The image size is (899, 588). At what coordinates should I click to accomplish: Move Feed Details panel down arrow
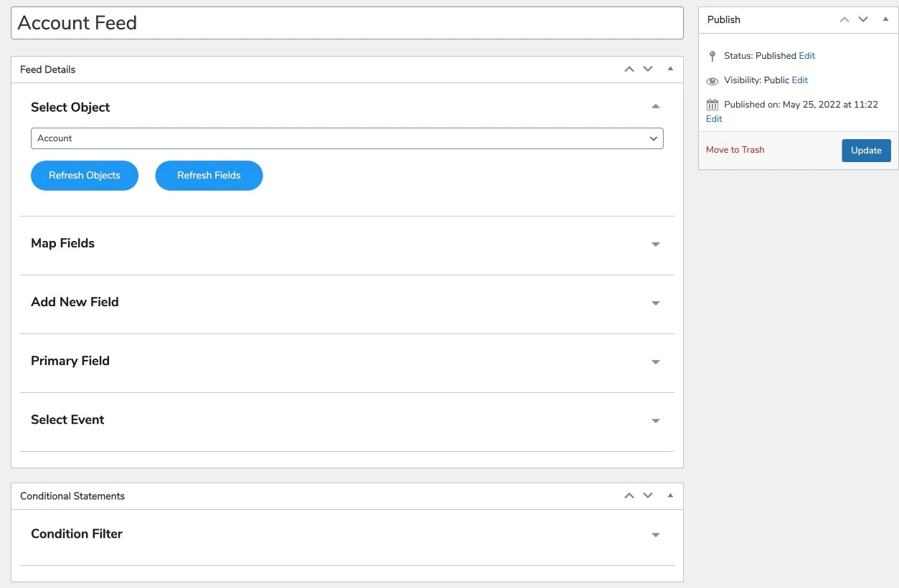click(x=648, y=70)
